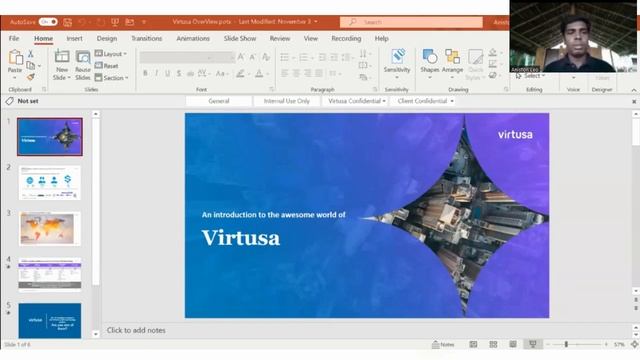640x360 pixels.
Task: Click the Bullets list icon
Action: pos(284,58)
